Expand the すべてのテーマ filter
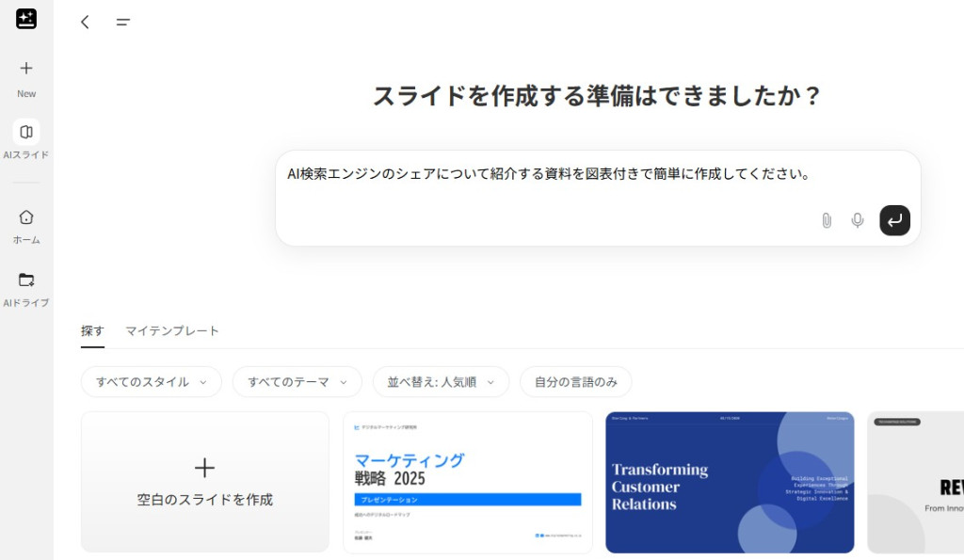The width and height of the screenshot is (964, 560). coord(297,381)
